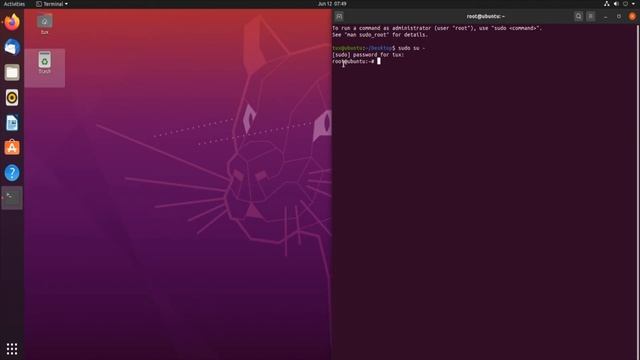Viewport: 640px width, 360px height.
Task: Open the Terminal app menu in top bar
Action: 52,4
